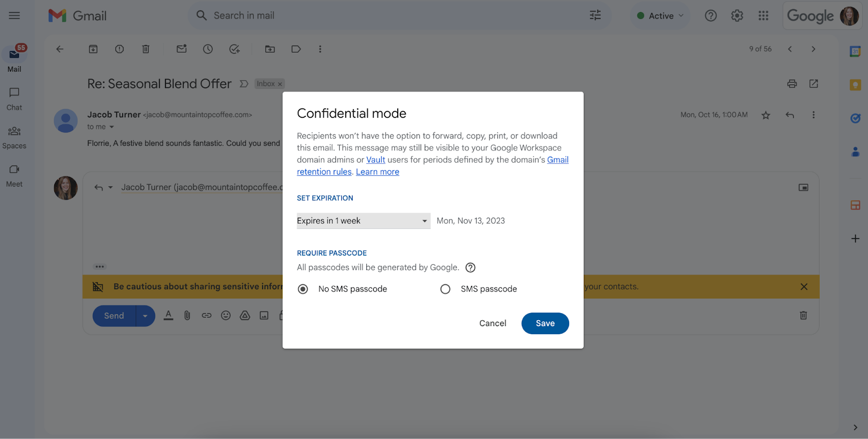The width and height of the screenshot is (868, 439).
Task: Open Gmail settings gear
Action: [737, 16]
